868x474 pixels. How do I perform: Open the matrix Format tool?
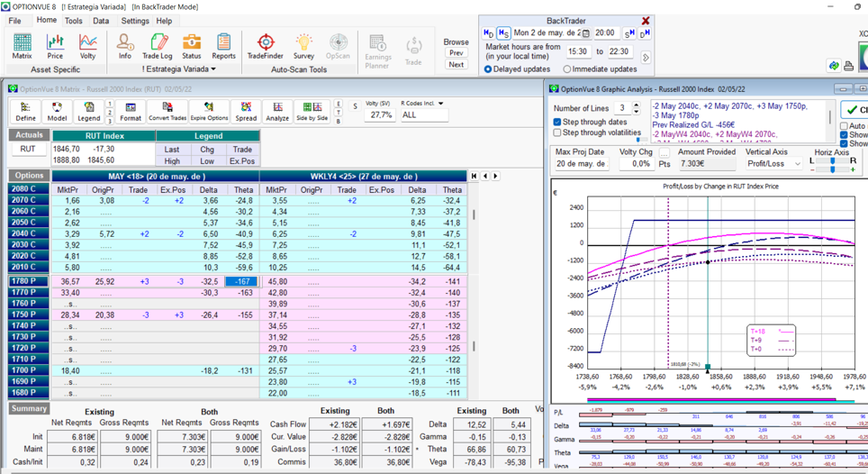tap(131, 112)
